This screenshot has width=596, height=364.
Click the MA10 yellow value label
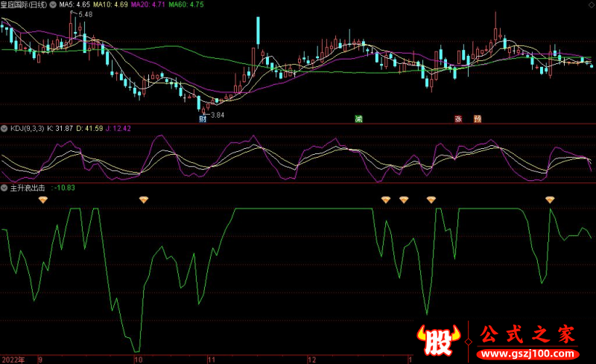(x=110, y=4)
